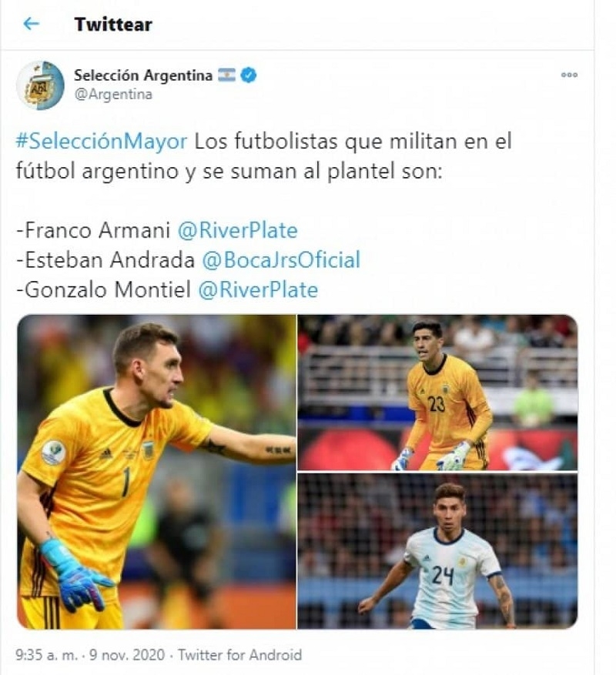The height and width of the screenshot is (675, 616).
Task: Click the Selección Argentina display name
Action: click(143, 75)
